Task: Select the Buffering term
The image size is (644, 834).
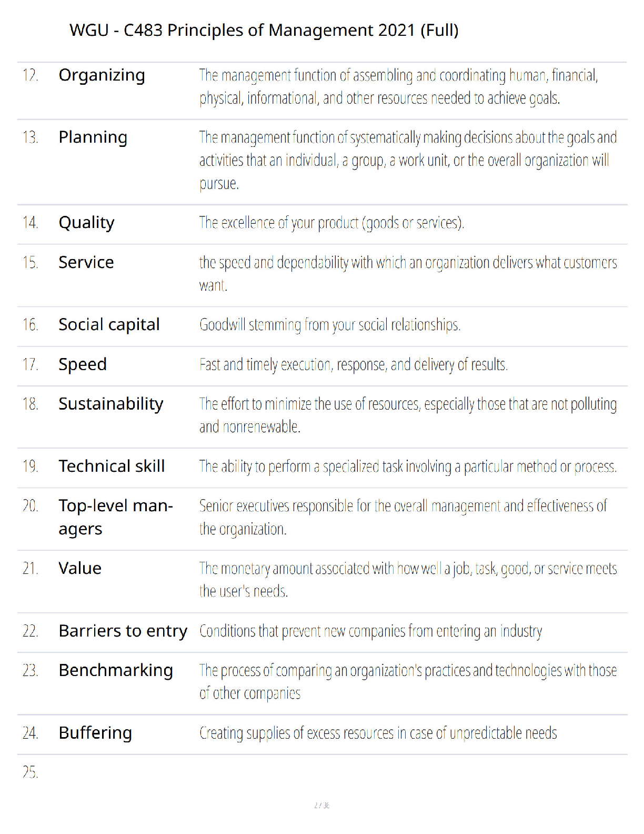Action: tap(95, 733)
